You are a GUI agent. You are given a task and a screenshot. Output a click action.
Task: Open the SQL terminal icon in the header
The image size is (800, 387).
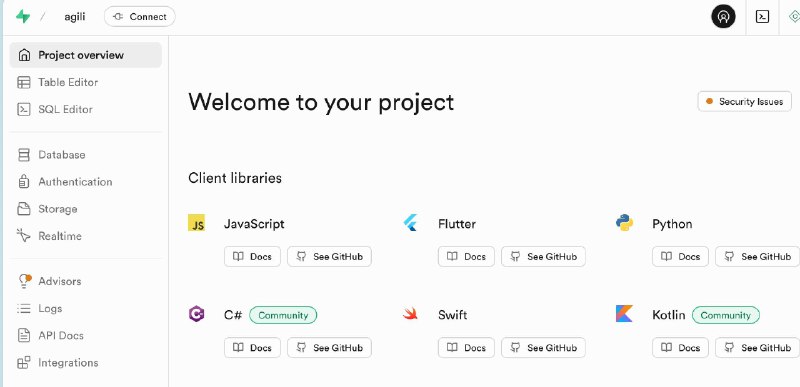click(x=762, y=17)
